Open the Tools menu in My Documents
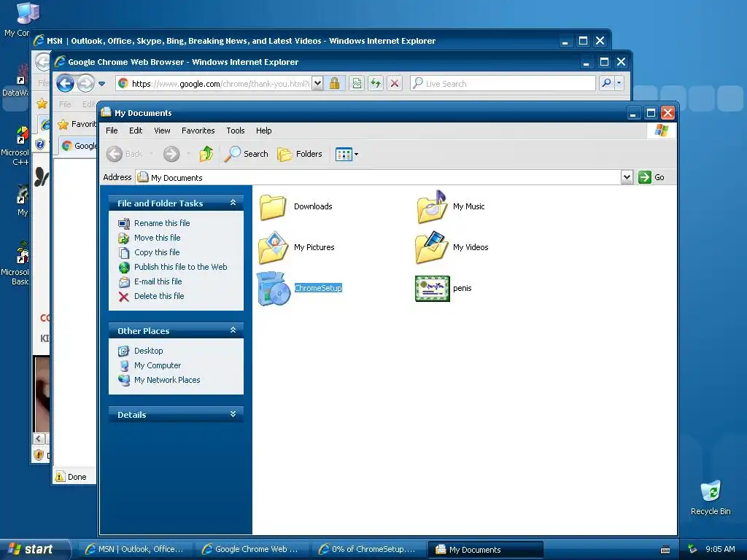Image resolution: width=747 pixels, height=560 pixels. [236, 131]
